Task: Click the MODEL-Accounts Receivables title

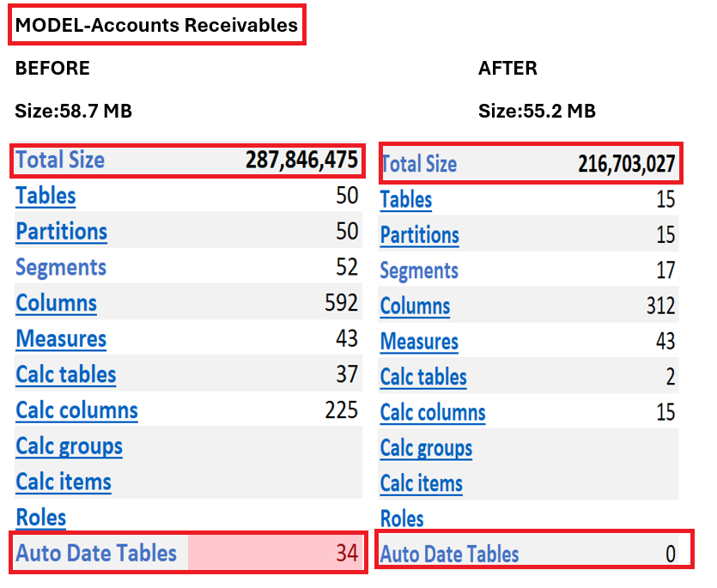Action: pos(156,26)
